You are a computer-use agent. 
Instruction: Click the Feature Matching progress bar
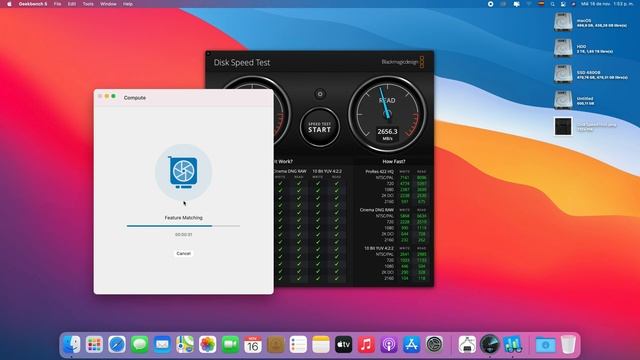183,226
